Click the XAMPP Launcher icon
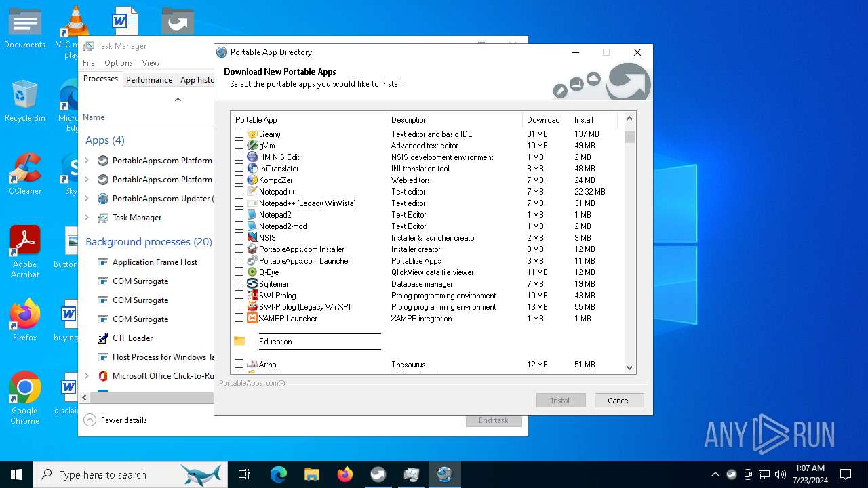 252,319
